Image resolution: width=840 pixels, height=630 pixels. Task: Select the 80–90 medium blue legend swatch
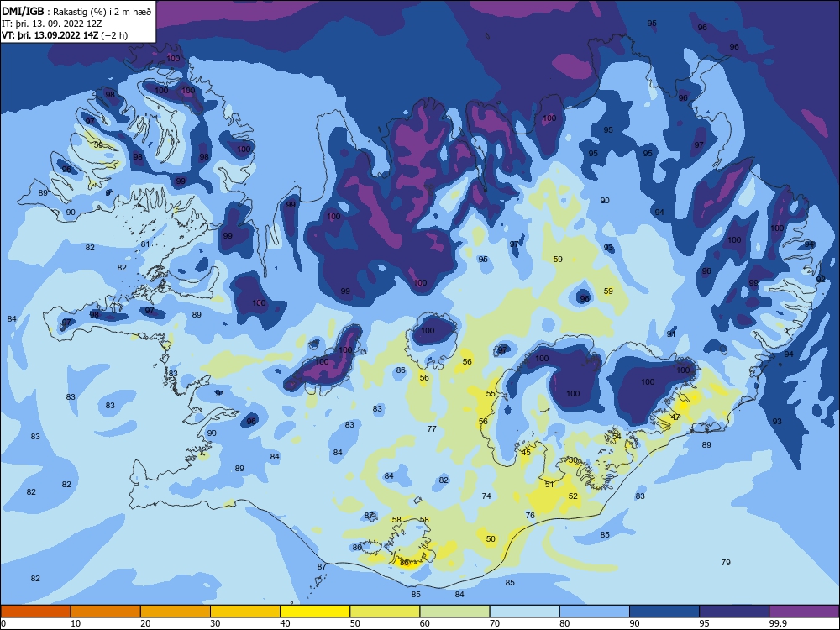[x=595, y=612]
